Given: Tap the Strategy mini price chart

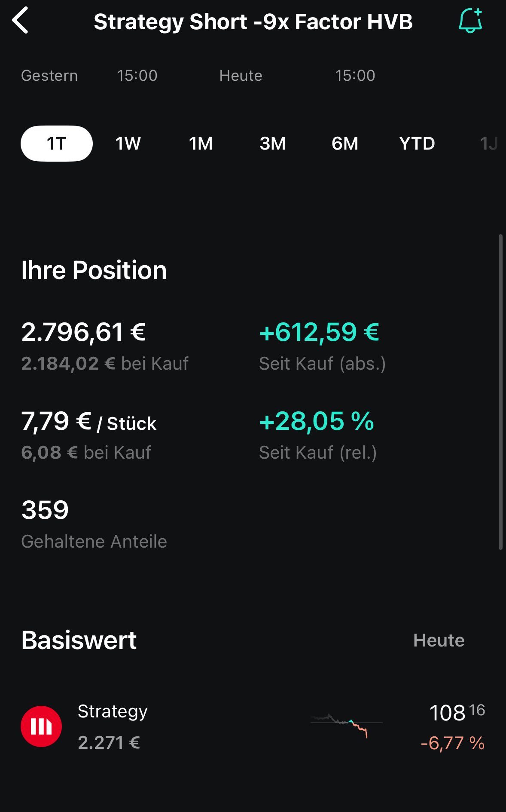Looking at the screenshot, I should pos(346,725).
